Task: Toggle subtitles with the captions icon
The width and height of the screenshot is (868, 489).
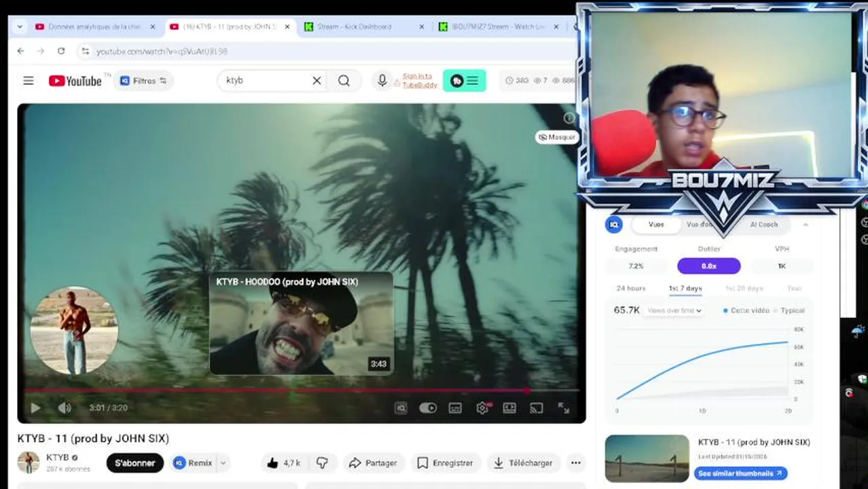Action: click(x=455, y=408)
